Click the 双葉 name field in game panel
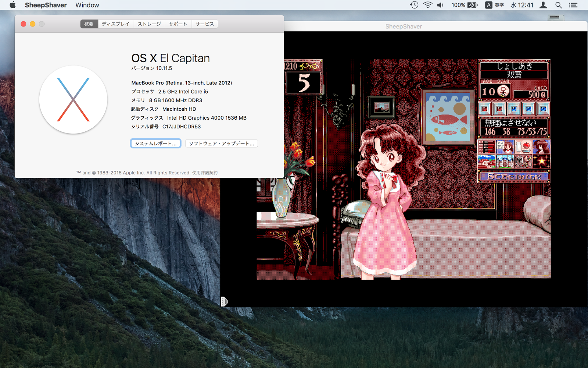The image size is (588, 368). tap(514, 75)
